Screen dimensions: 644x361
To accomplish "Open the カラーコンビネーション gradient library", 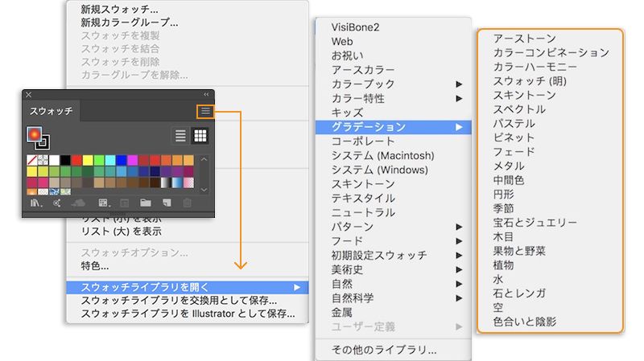I will [x=551, y=52].
